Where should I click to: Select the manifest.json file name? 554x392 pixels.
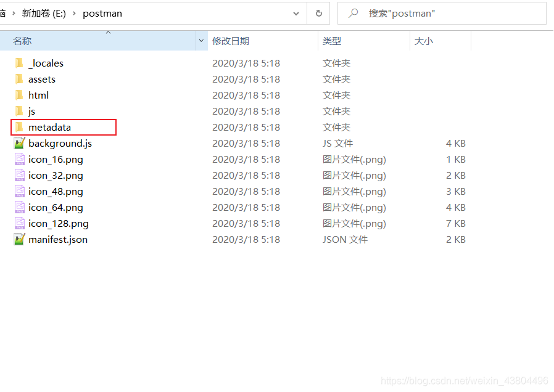tap(58, 240)
